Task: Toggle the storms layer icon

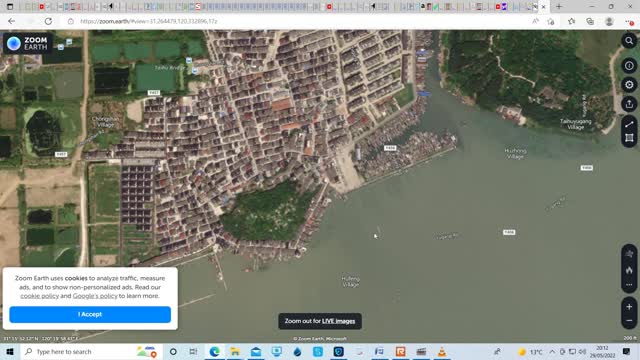Action: point(629,254)
